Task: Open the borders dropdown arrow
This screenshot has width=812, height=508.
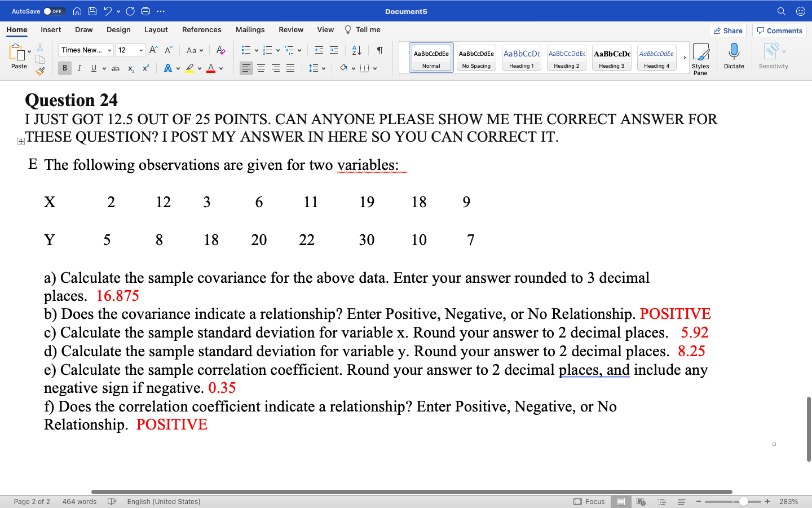Action: tap(375, 68)
